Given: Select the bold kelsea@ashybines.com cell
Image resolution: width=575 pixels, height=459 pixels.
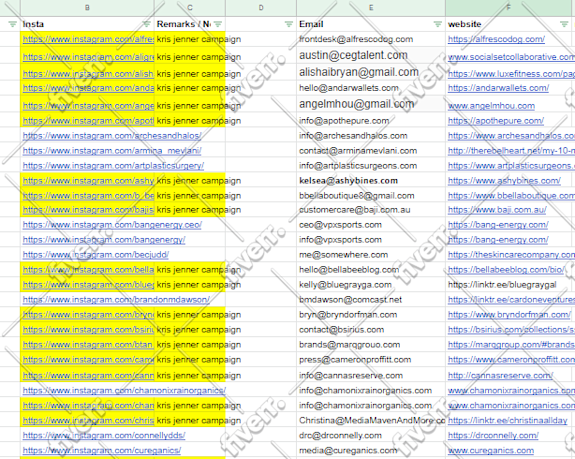Looking at the screenshot, I should point(371,181).
